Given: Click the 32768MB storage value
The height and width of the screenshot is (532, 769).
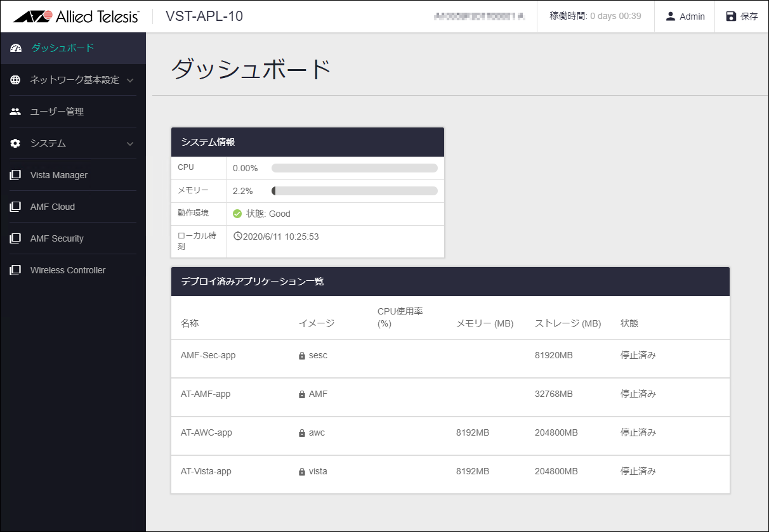Looking at the screenshot, I should (554, 394).
